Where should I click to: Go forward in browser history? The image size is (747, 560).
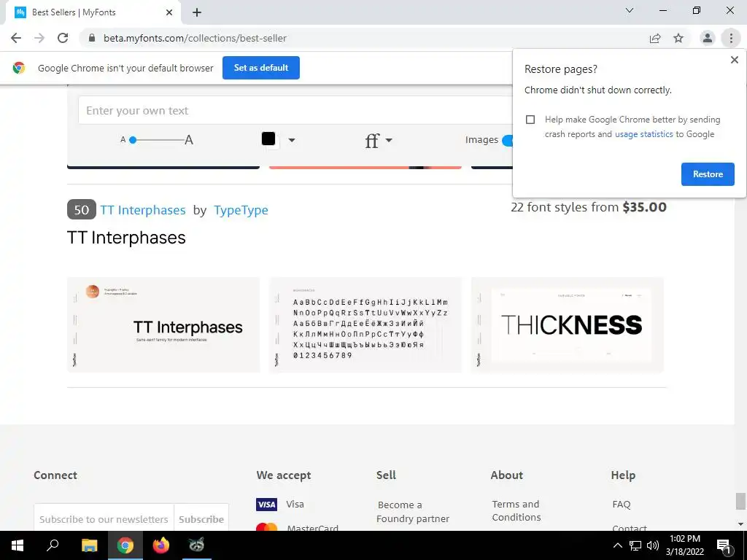[x=39, y=38]
